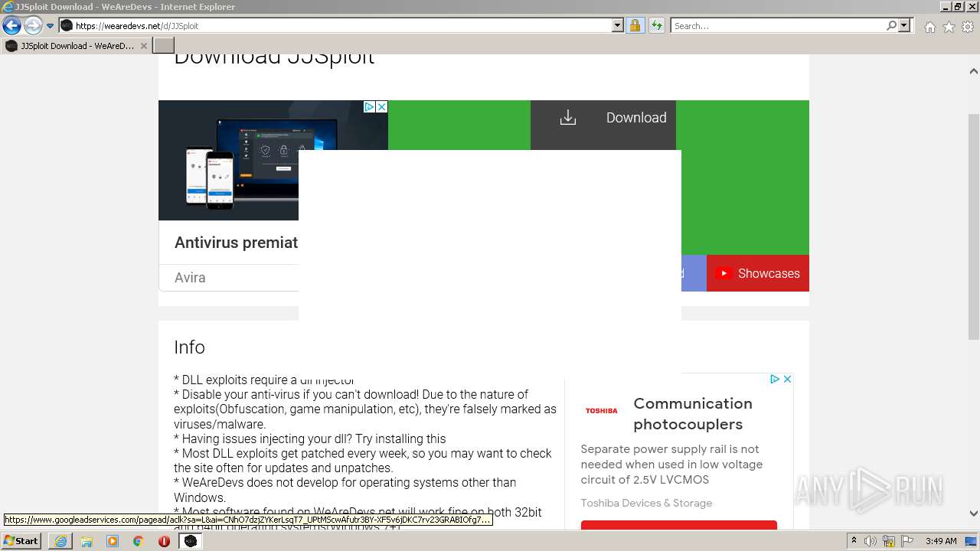The image size is (980, 551).
Task: Click the Info section heading
Action: point(189,347)
